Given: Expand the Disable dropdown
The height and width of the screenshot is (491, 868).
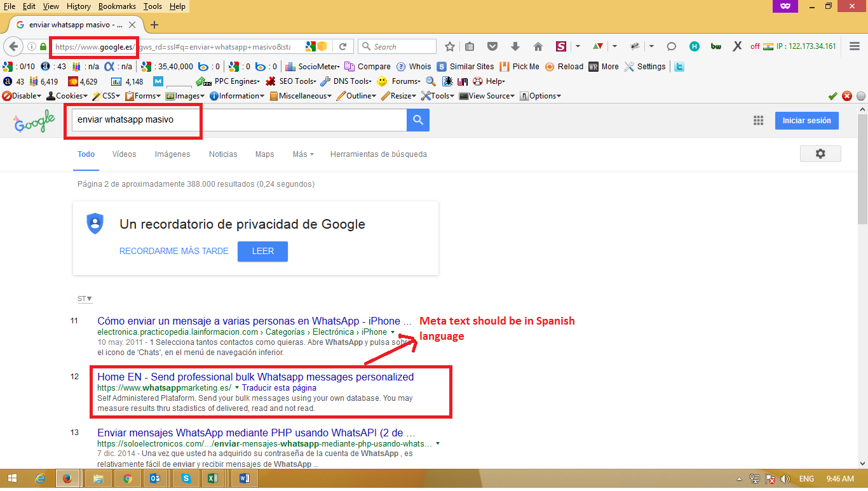Looking at the screenshot, I should coord(22,96).
